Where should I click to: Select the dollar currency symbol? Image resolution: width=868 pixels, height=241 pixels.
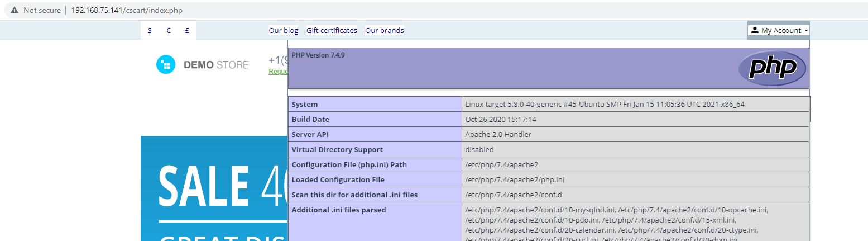coord(150,31)
